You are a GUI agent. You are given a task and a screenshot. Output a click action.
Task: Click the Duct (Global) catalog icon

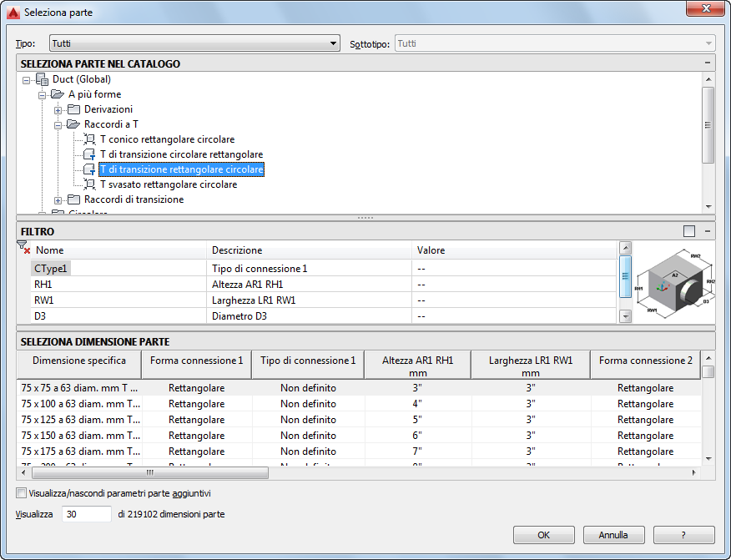(42, 79)
